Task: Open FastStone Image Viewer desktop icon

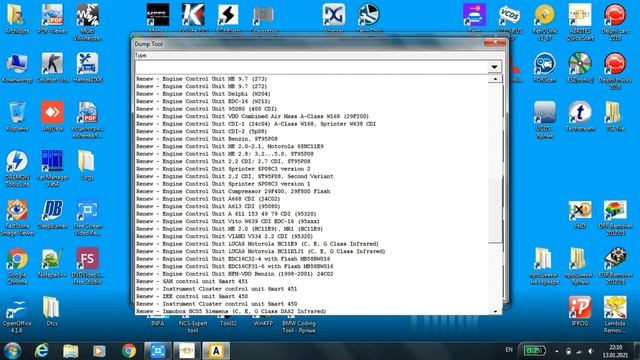Action: pos(17,217)
